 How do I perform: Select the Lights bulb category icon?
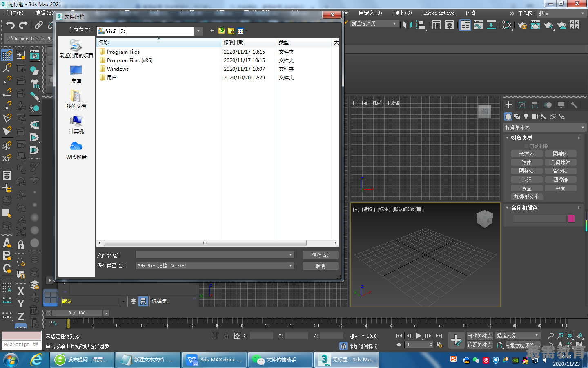pos(526,117)
